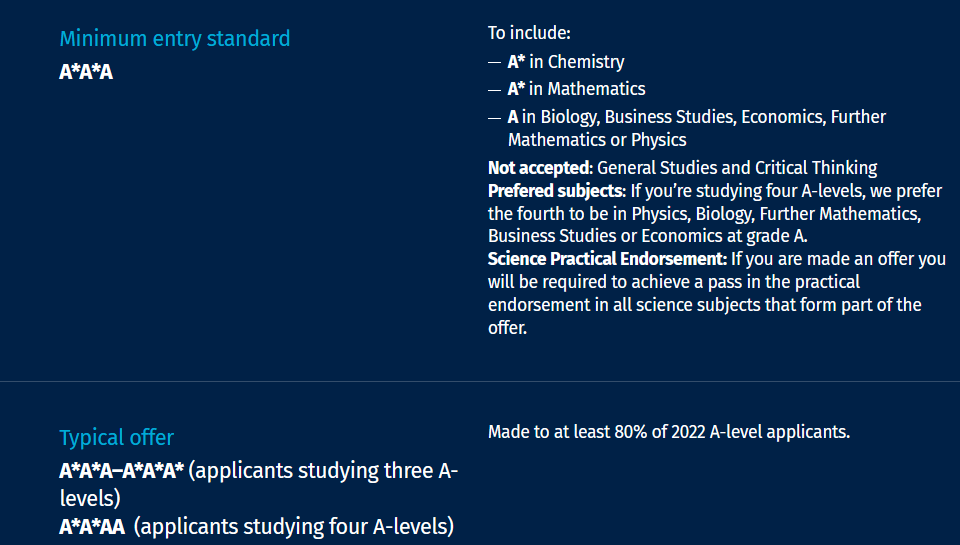Click the A in Biology list item
This screenshot has height=545, width=960.
[x=697, y=128]
